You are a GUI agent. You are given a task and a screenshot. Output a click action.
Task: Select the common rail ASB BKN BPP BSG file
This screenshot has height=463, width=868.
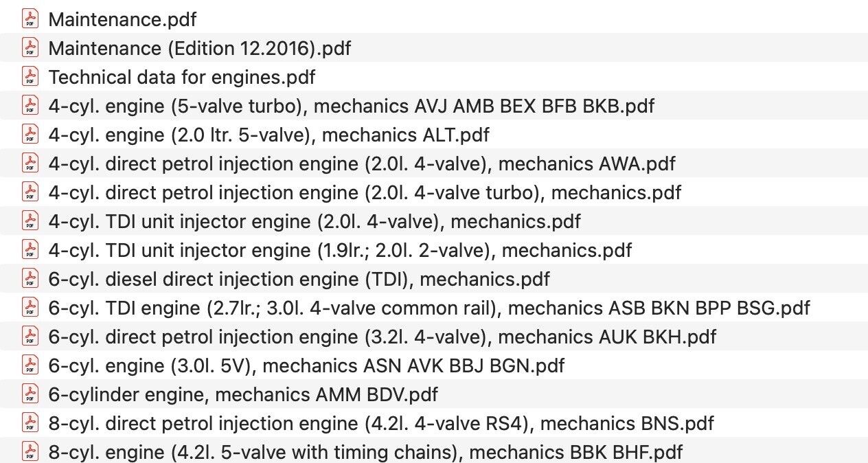pyautogui.click(x=429, y=308)
